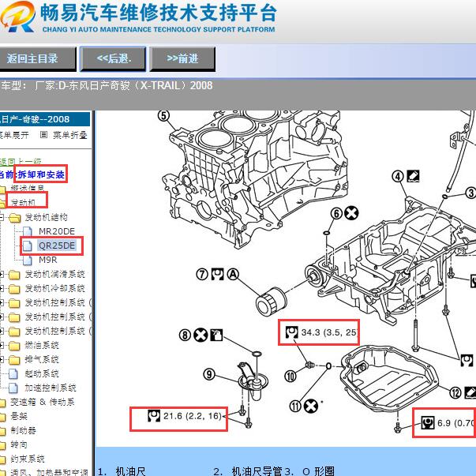The width and height of the screenshot is (476, 476).
Task: Click the X replace symbol next to ⑥
Action: (351, 213)
